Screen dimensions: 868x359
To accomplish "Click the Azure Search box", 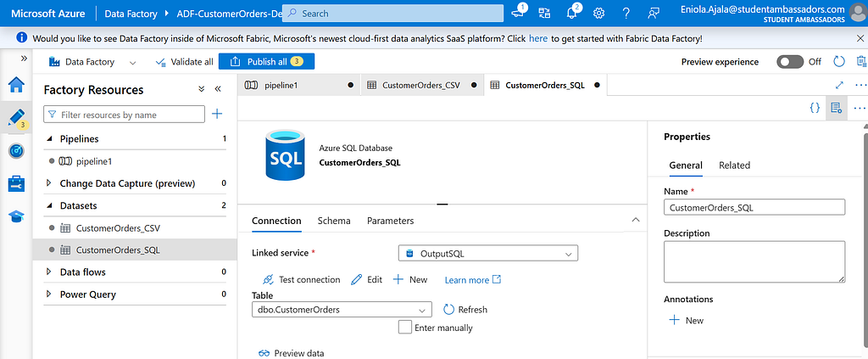I will pos(392,14).
